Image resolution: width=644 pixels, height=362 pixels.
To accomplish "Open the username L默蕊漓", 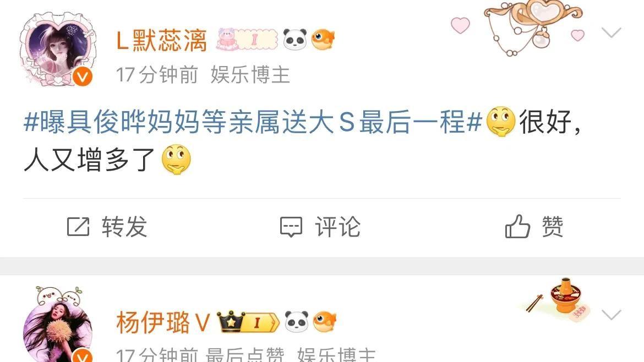I will click(162, 41).
